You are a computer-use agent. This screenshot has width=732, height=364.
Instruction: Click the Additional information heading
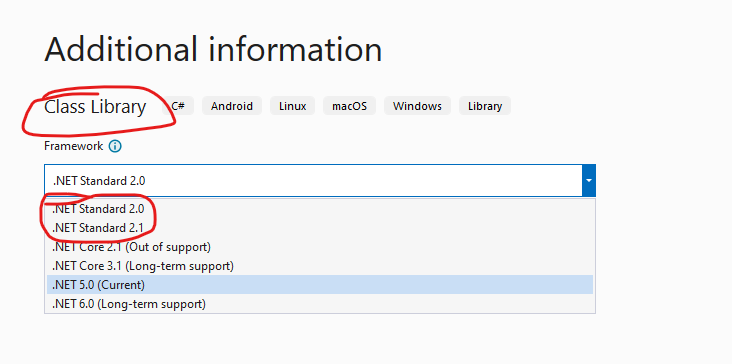[213, 49]
